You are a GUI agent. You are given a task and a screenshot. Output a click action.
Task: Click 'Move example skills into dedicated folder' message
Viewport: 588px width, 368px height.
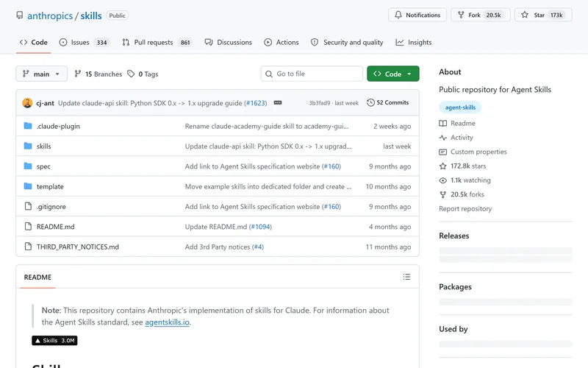[268, 187]
